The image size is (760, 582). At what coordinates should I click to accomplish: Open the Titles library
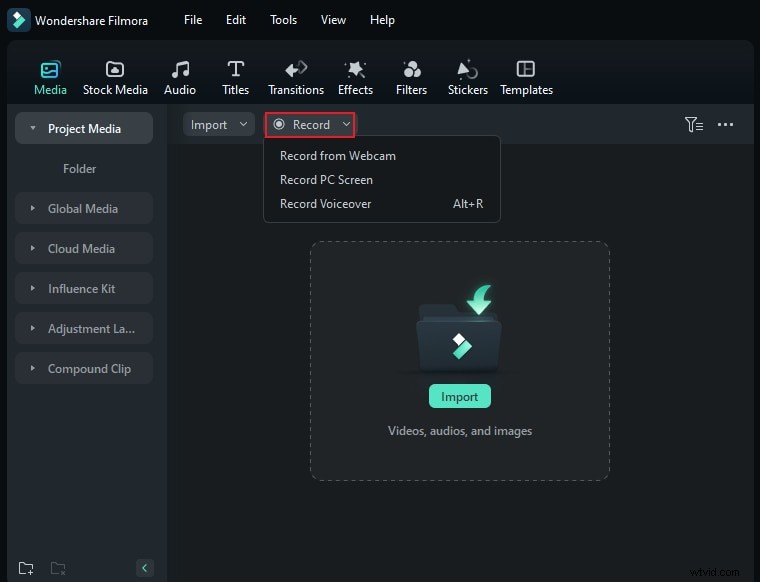click(x=236, y=78)
